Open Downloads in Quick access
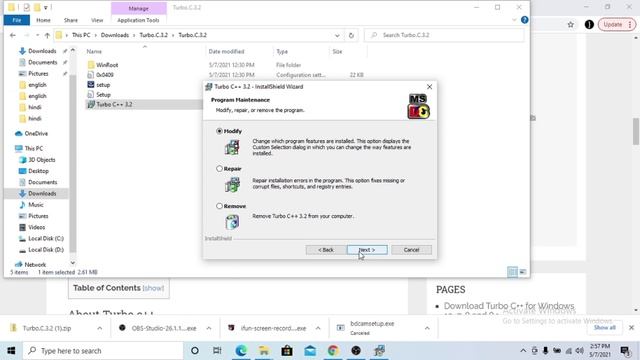The image size is (640, 360). click(x=42, y=51)
